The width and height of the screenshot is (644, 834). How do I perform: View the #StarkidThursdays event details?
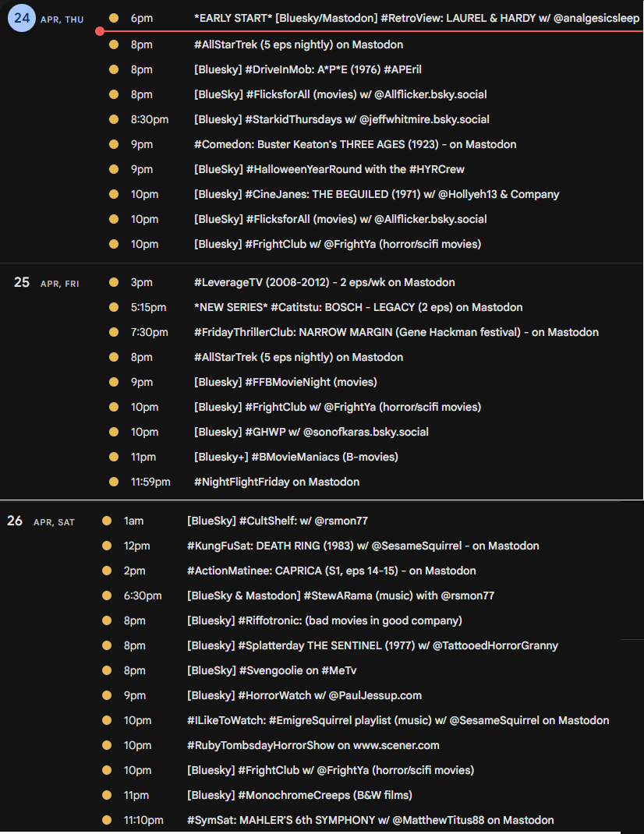tap(341, 120)
